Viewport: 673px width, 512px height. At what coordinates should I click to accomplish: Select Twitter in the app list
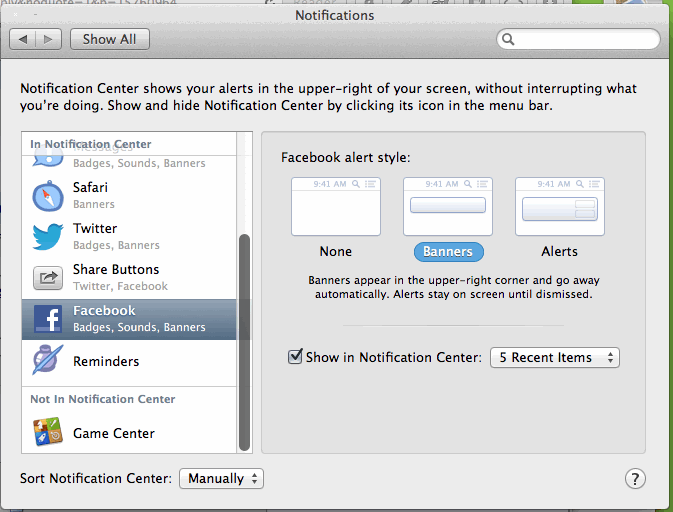pyautogui.click(x=129, y=236)
